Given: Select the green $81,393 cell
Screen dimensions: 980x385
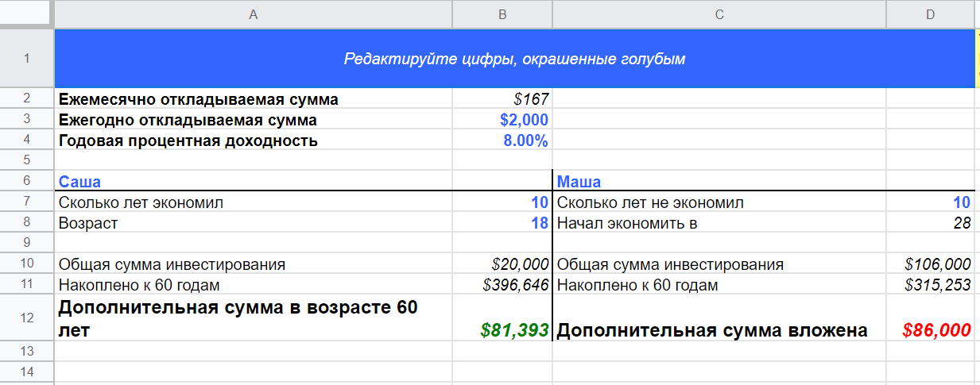Looking at the screenshot, I should coord(502,318).
